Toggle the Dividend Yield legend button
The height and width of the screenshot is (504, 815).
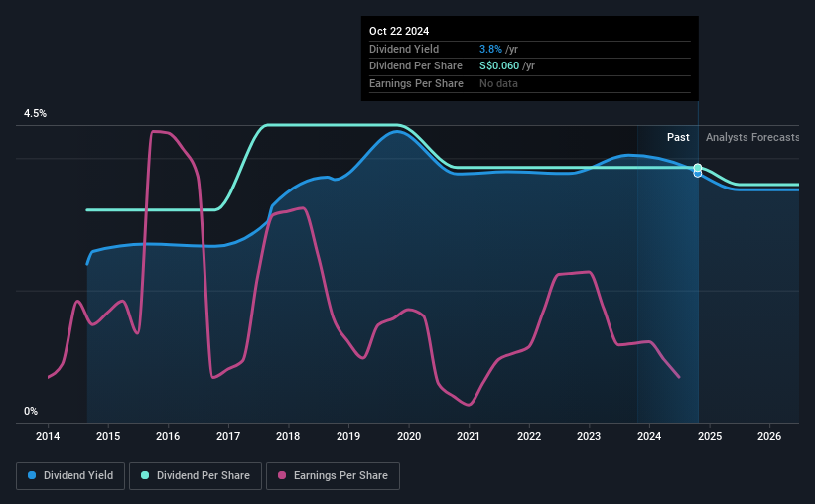coord(70,475)
